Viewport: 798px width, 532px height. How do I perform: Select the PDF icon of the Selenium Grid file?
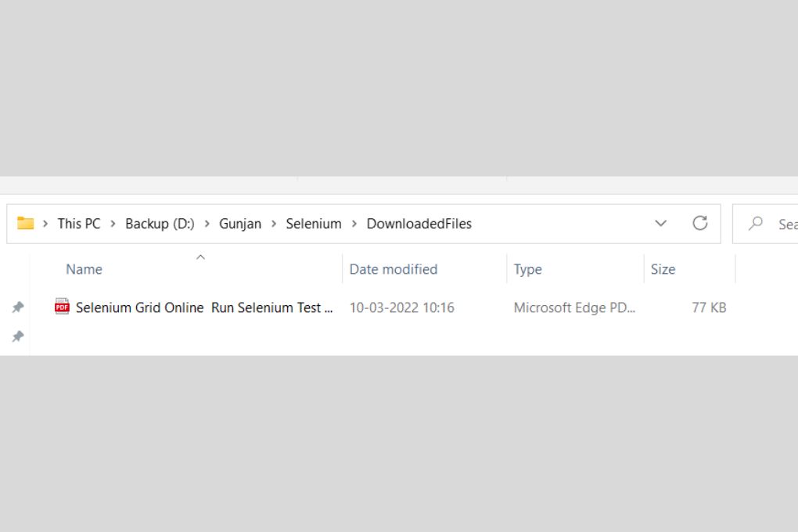[x=62, y=307]
